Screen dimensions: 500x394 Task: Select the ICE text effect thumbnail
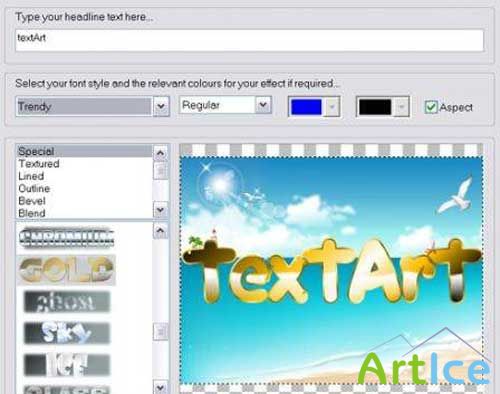click(67, 364)
